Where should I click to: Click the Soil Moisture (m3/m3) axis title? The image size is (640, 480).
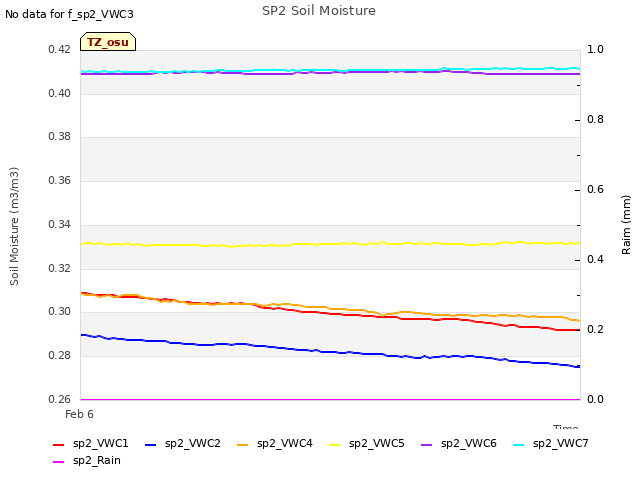coord(14,226)
